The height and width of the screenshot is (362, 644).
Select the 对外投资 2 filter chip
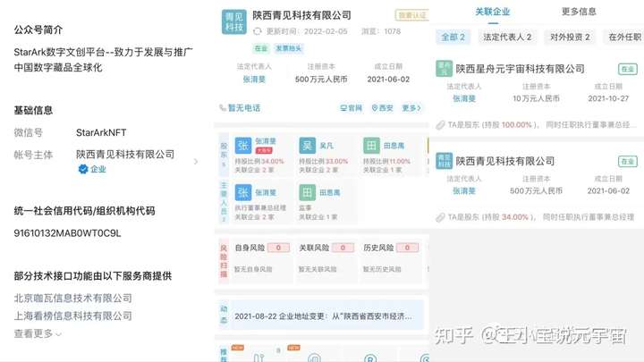(x=570, y=37)
